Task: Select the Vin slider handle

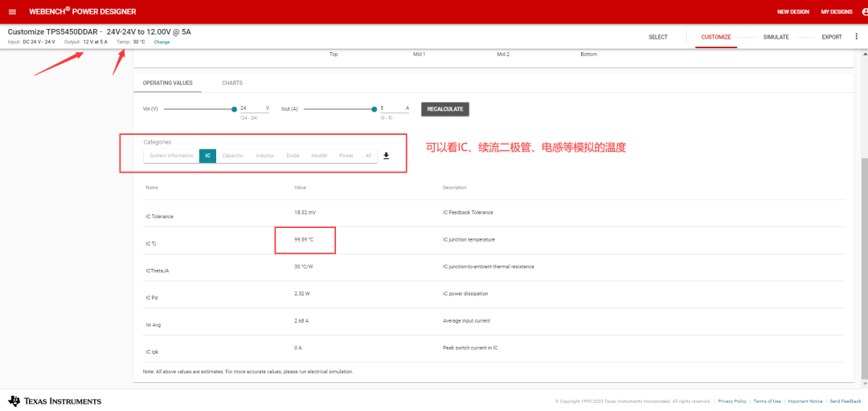Action: (234, 109)
